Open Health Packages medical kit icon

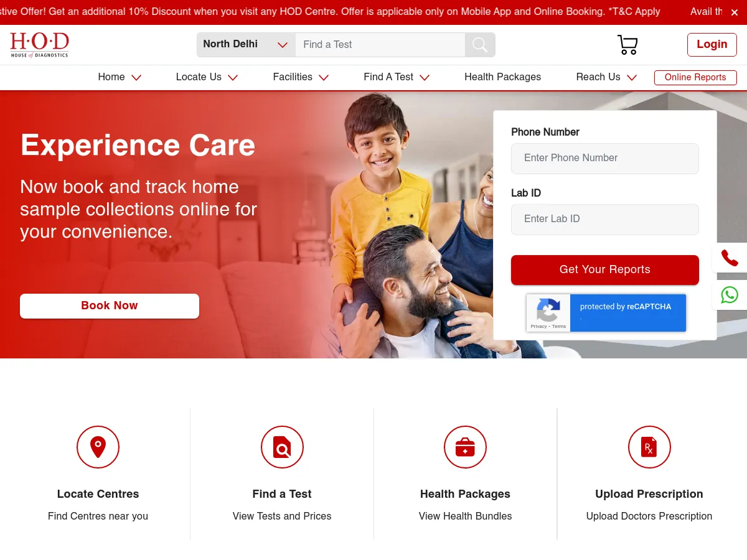[465, 447]
